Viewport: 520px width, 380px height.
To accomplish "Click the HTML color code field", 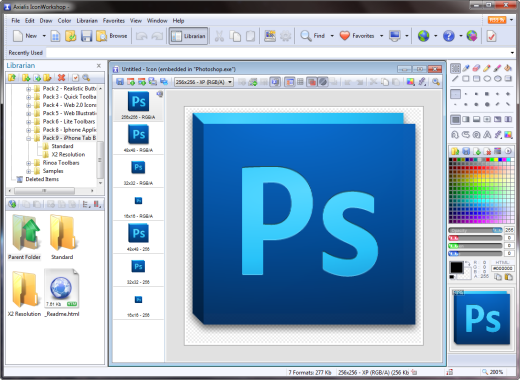I will pyautogui.click(x=503, y=268).
